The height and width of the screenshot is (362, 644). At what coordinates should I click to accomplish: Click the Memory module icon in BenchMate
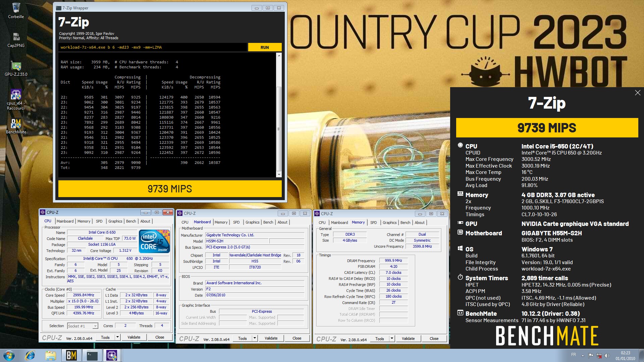[460, 194]
